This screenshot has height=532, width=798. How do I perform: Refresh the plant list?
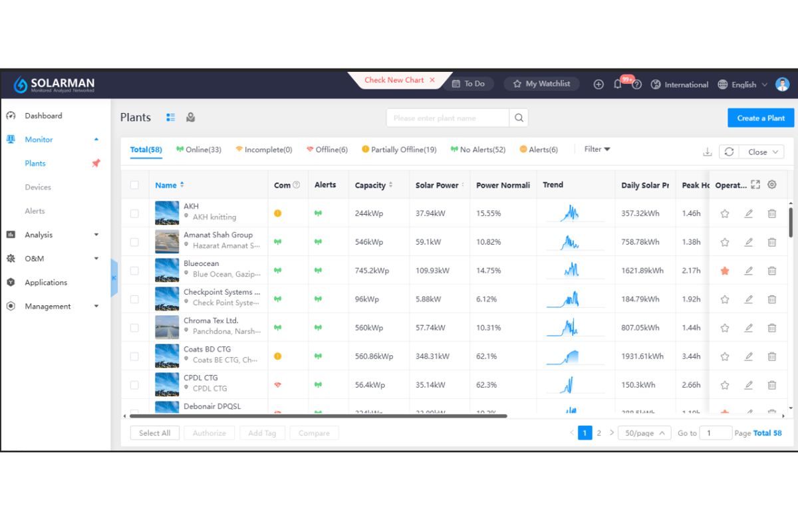pyautogui.click(x=729, y=152)
